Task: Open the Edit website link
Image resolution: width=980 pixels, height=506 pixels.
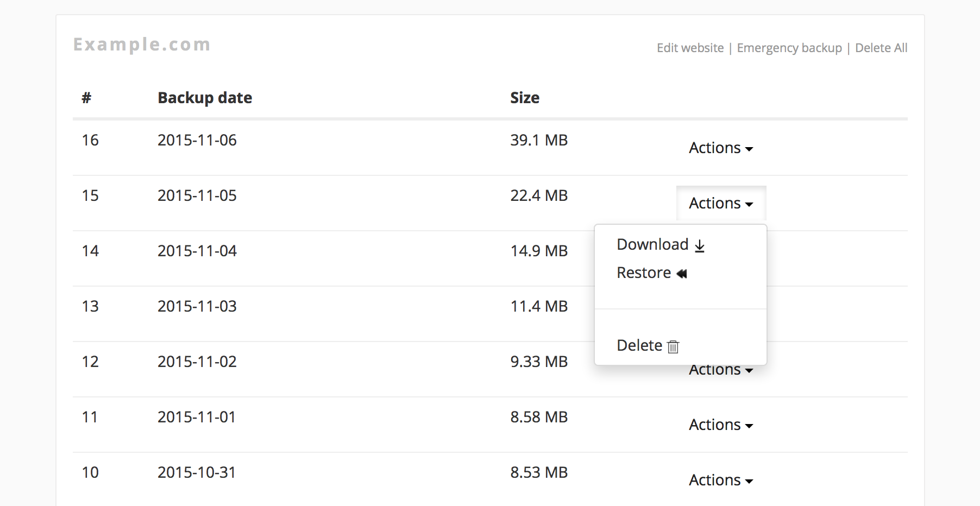Action: [690, 48]
